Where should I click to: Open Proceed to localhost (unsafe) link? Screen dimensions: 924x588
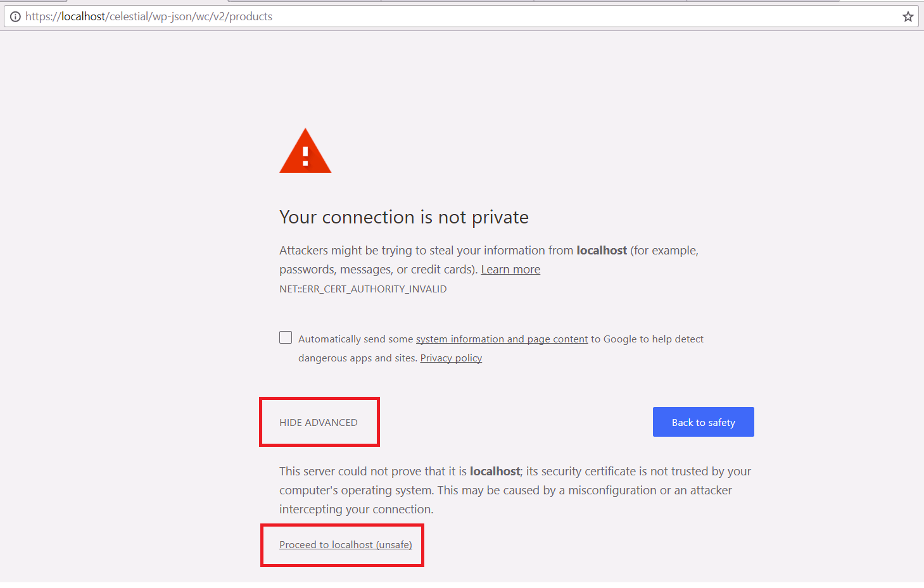pos(346,545)
